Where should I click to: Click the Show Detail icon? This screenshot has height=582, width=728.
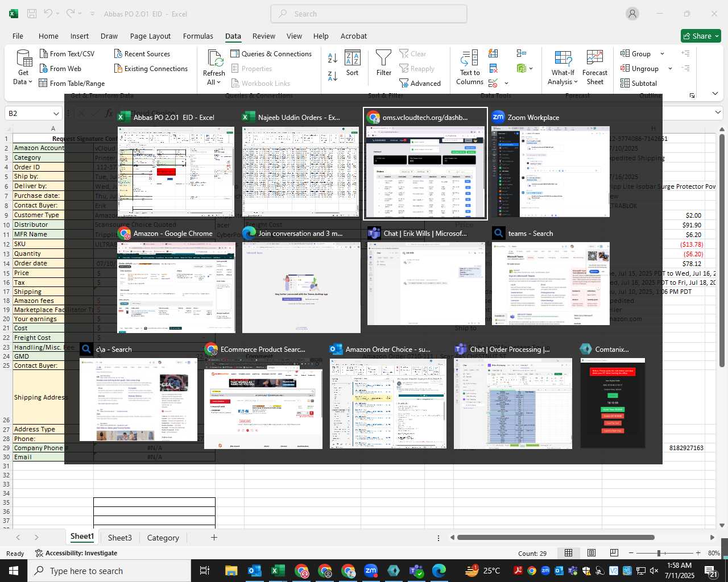(x=686, y=53)
